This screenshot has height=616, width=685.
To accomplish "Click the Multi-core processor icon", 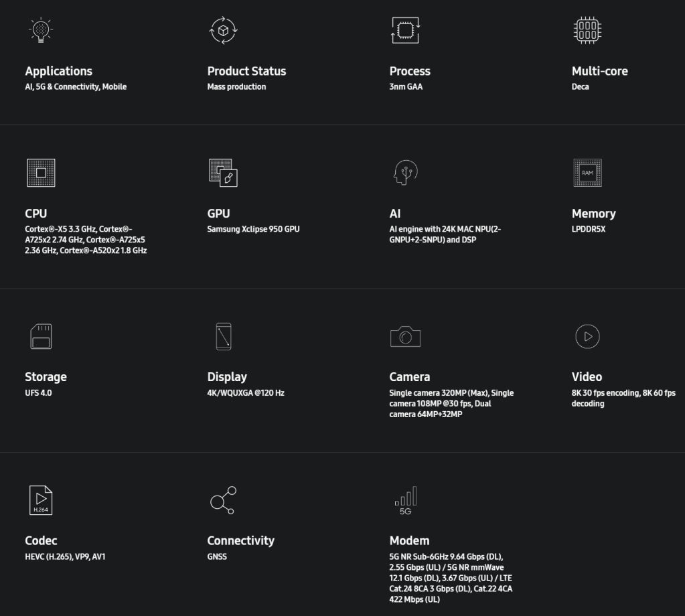I will coord(587,30).
